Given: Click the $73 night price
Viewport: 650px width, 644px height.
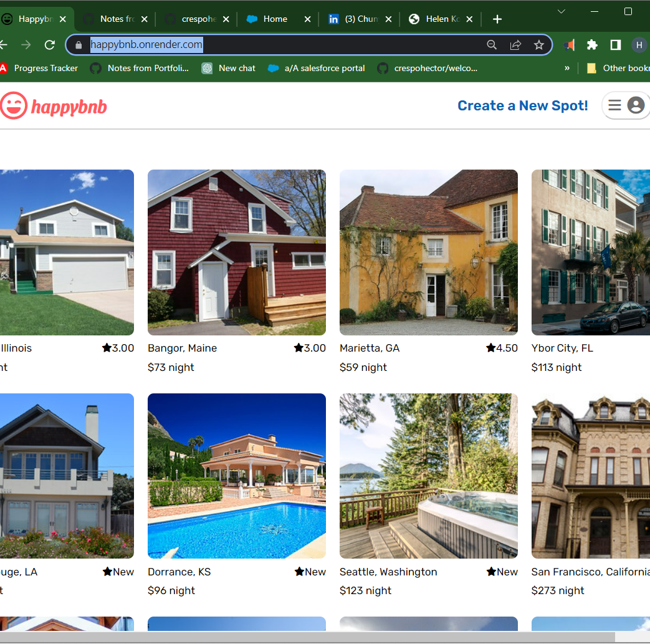Looking at the screenshot, I should point(171,367).
